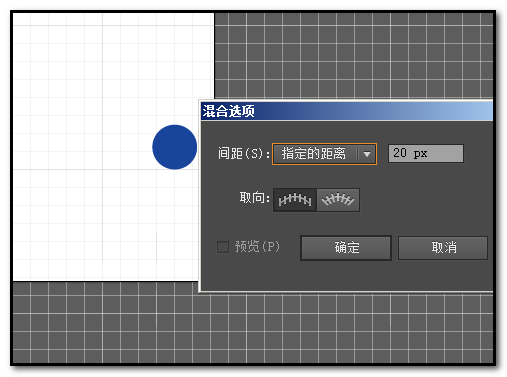
Task: Click the 混合选项 dialog title bar
Action: [x=347, y=111]
